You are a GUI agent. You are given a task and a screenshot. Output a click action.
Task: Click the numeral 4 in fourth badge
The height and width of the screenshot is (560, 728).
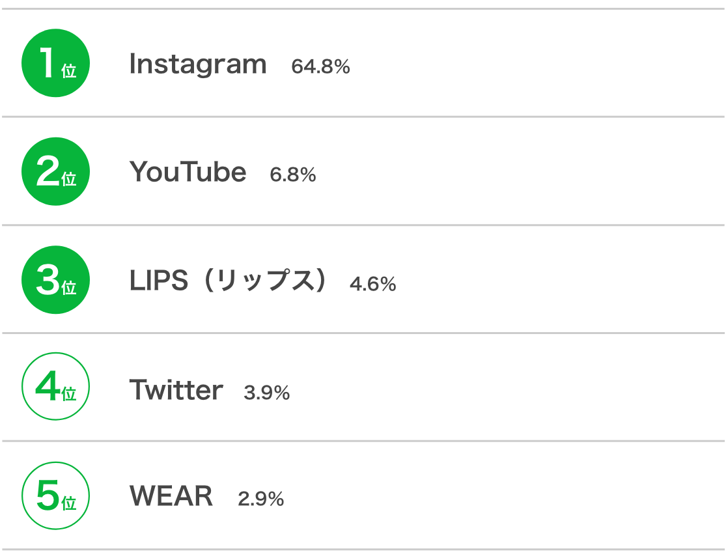pyautogui.click(x=48, y=385)
